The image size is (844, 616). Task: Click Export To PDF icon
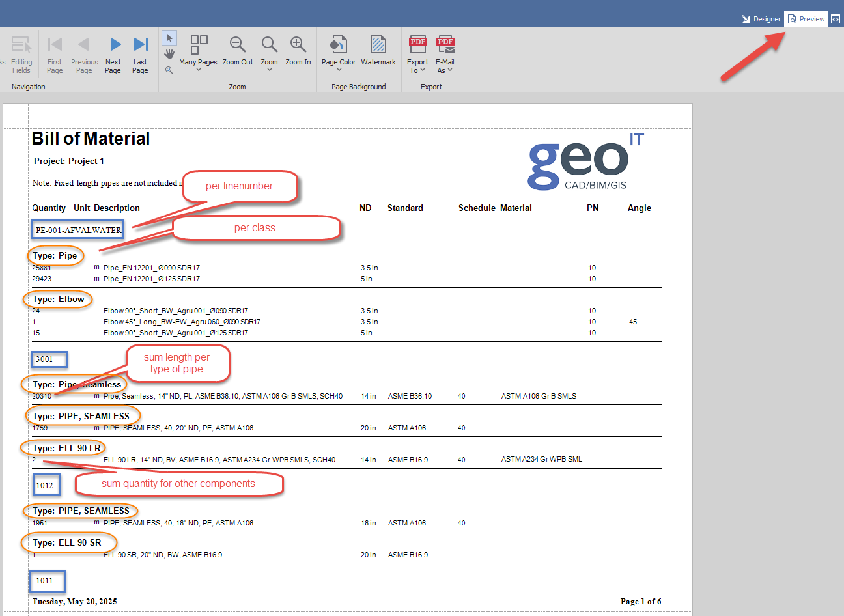[x=417, y=44]
